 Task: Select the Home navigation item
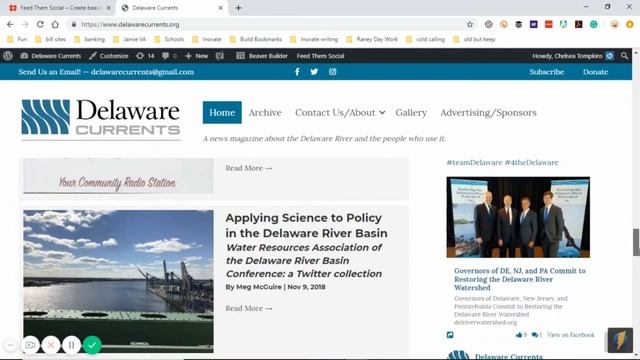coord(222,112)
